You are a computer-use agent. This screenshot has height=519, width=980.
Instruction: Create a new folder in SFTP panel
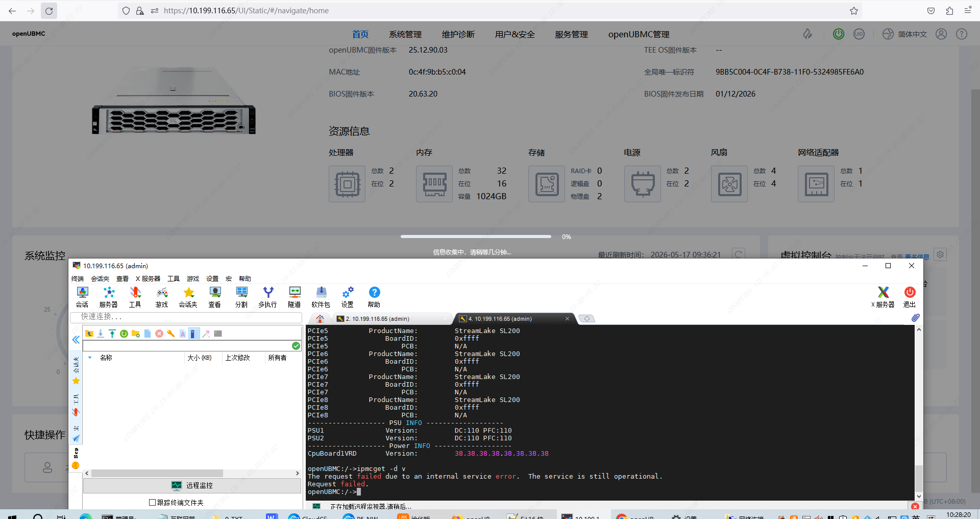click(136, 334)
